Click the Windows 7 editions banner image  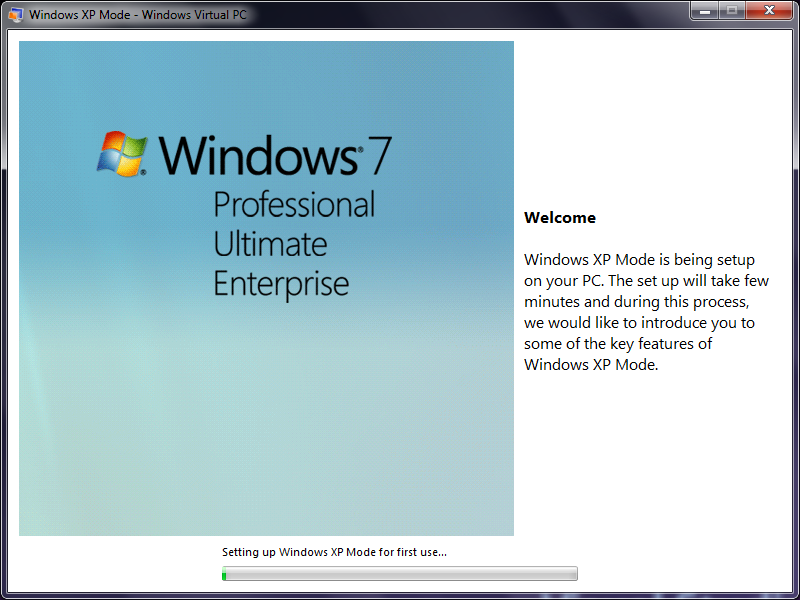coord(266,288)
